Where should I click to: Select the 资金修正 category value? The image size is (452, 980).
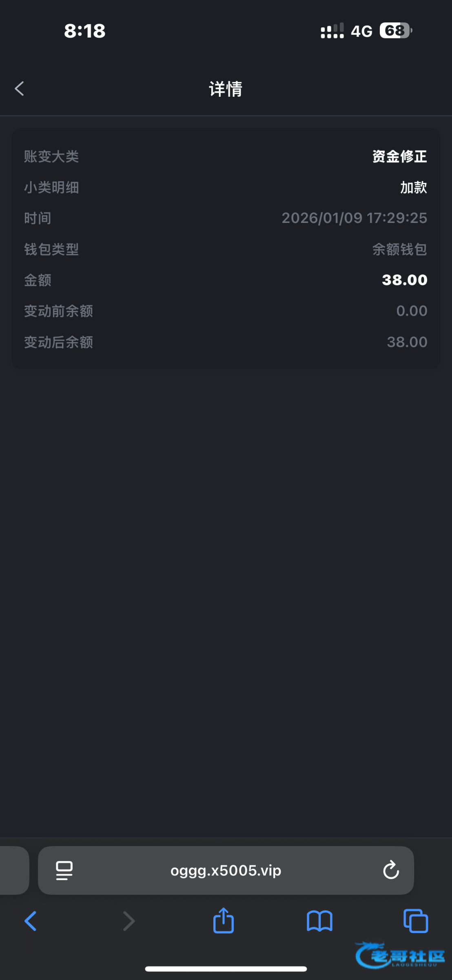pos(399,156)
